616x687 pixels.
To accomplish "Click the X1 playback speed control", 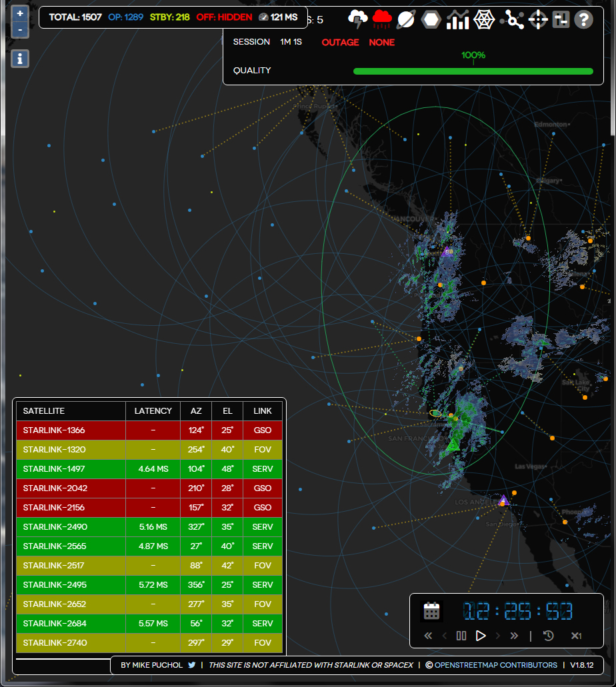I will [576, 636].
